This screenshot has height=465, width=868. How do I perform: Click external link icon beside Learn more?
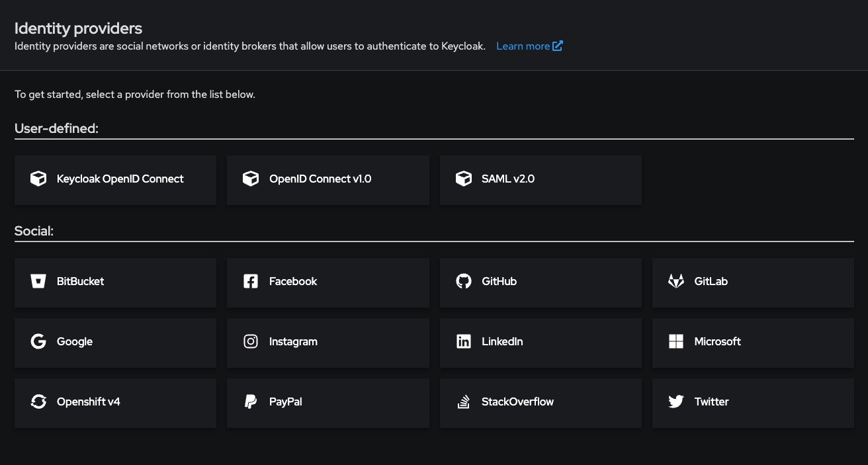tap(558, 46)
